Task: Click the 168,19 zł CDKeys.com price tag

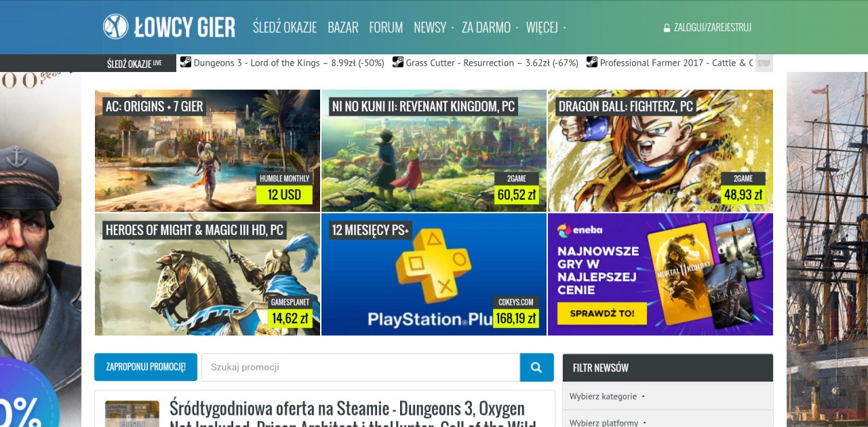Action: 516,318
